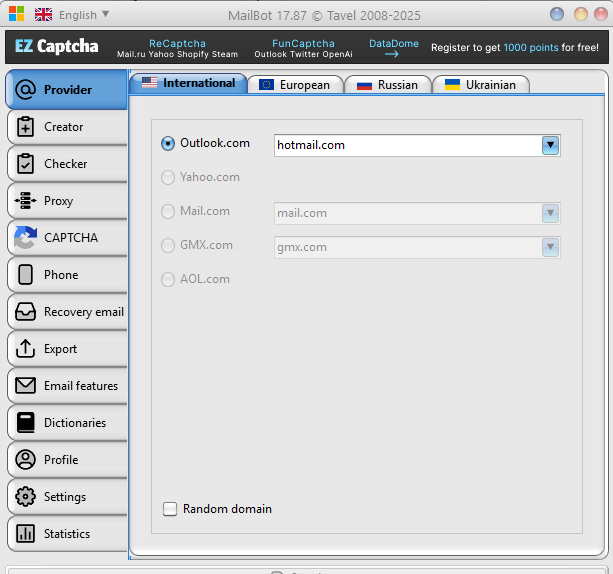The width and height of the screenshot is (613, 574).
Task: Open the Checker section
Action: (x=67, y=163)
